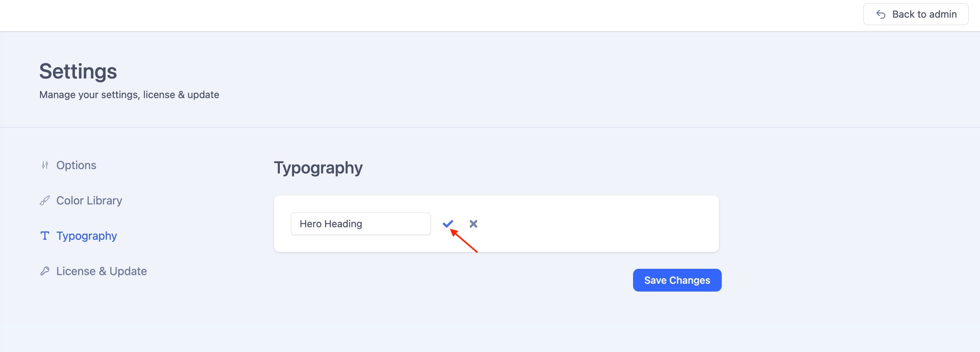Click the Typography T icon in sidebar
The height and width of the screenshot is (352, 980).
[45, 236]
